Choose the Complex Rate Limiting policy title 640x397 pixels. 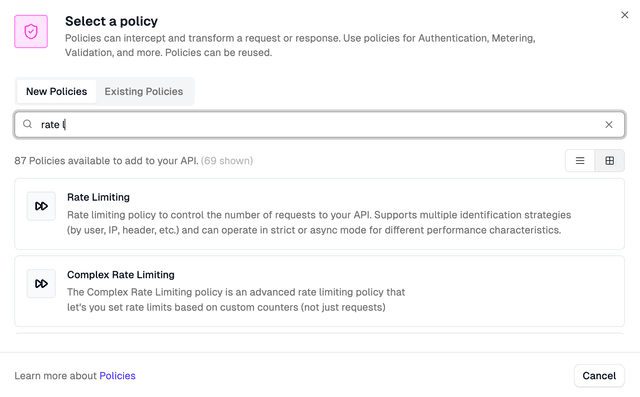coord(121,275)
